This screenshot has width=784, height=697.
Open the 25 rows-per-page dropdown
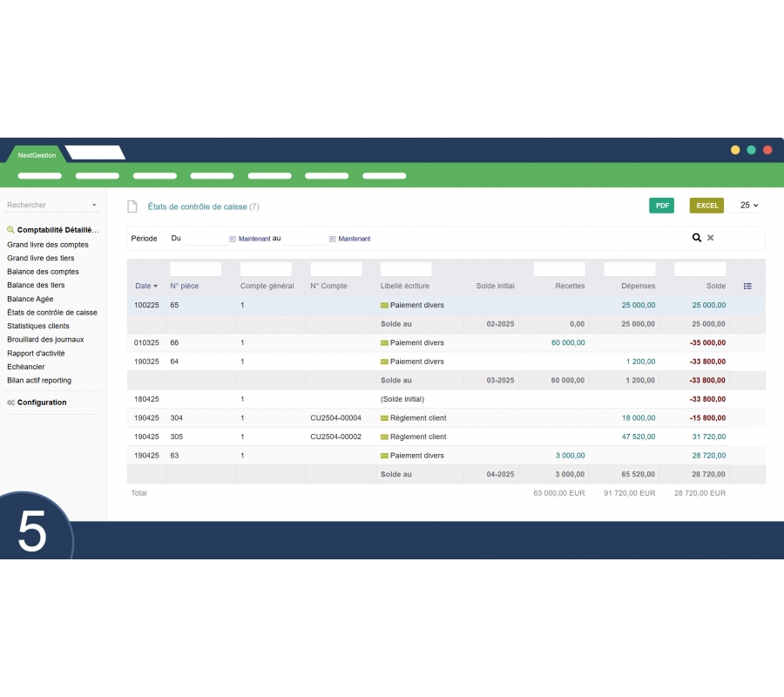[748, 206]
